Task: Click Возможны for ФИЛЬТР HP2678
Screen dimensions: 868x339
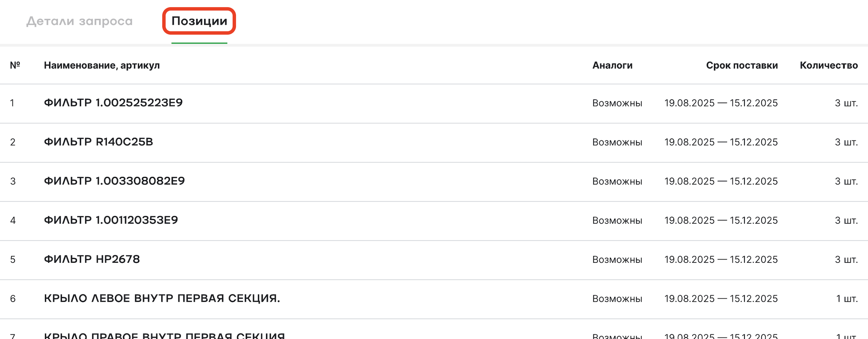Action: [x=617, y=260]
